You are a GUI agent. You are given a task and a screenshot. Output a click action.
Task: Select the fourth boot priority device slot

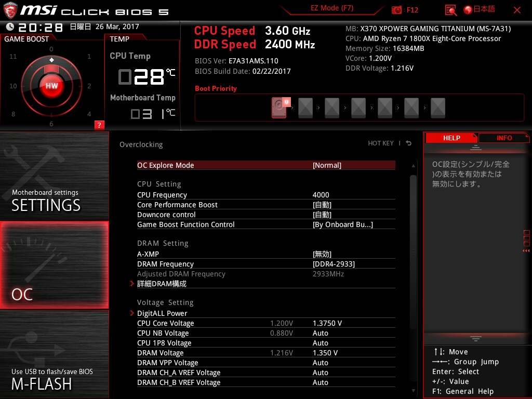tap(358, 108)
